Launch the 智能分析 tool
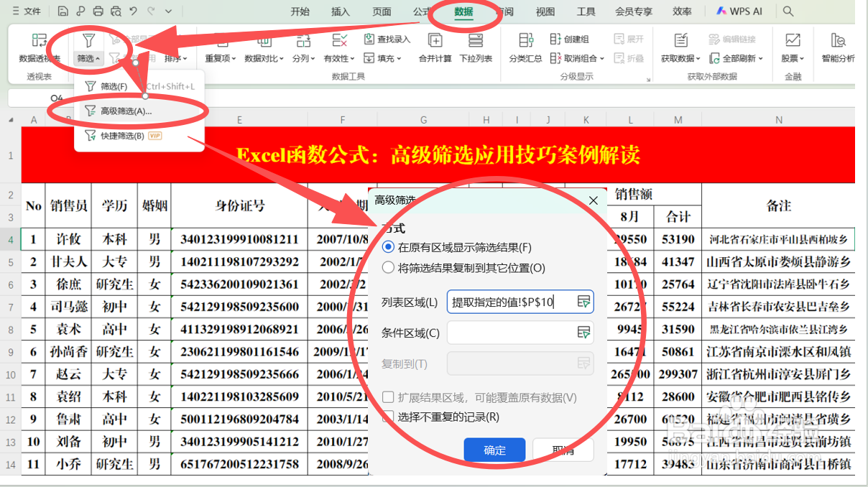Screen dimensions: 868x487 [x=838, y=50]
